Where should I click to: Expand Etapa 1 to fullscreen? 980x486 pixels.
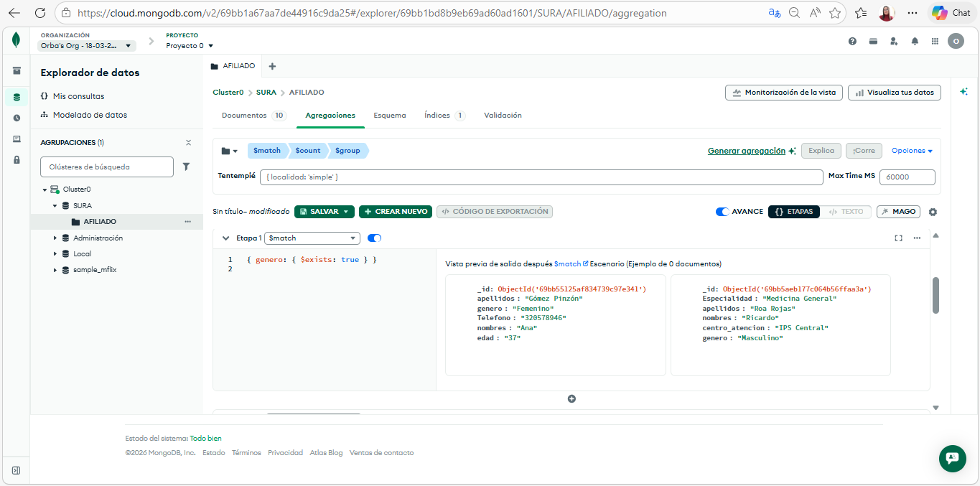click(898, 238)
